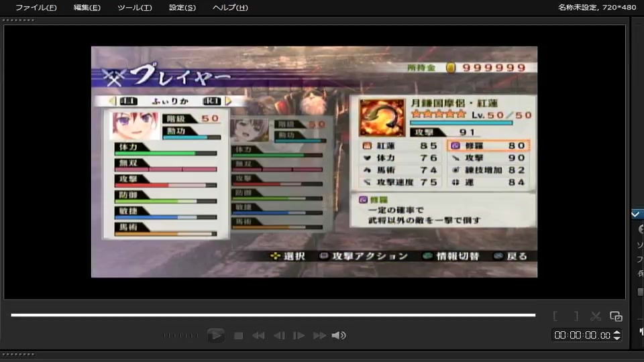
Task: Step back one frame
Action: click(x=279, y=336)
